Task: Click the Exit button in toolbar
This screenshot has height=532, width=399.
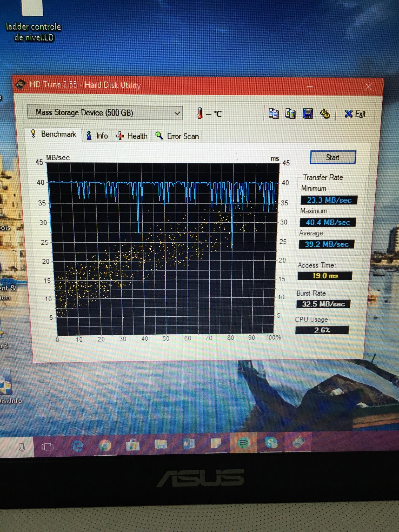Action: click(x=355, y=114)
